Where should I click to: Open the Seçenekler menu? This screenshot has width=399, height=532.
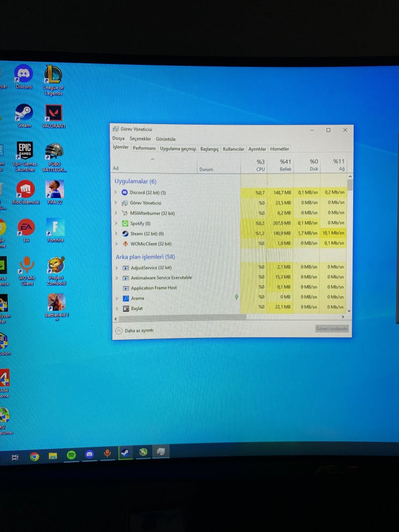(x=140, y=139)
